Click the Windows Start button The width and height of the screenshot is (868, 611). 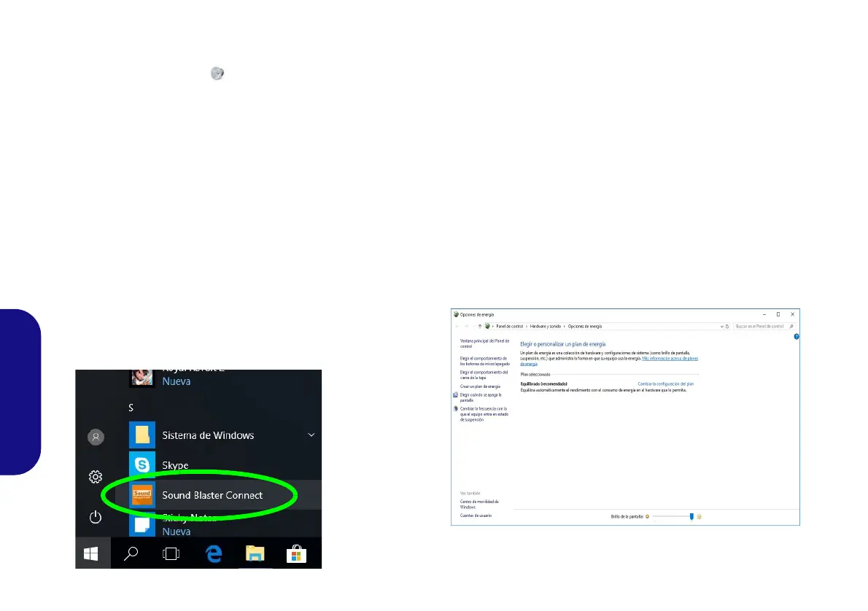pyautogui.click(x=91, y=553)
